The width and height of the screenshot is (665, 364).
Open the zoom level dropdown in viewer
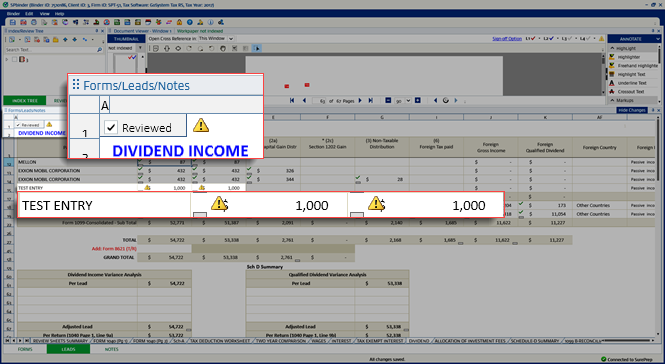pyautogui.click(x=408, y=101)
